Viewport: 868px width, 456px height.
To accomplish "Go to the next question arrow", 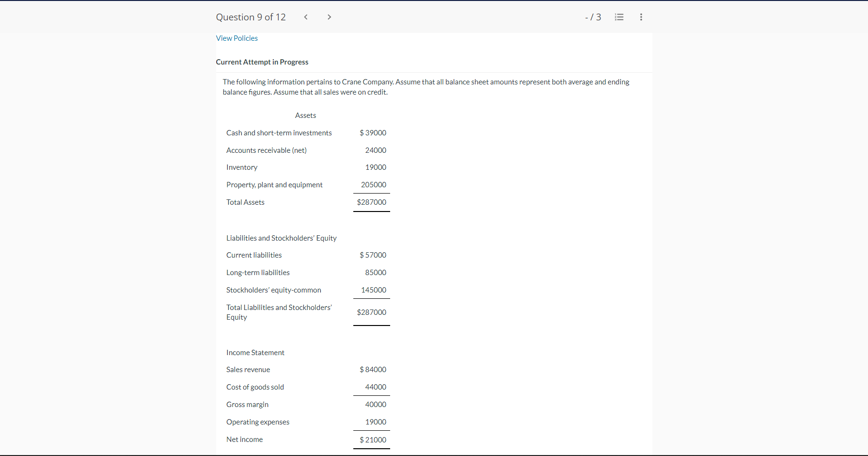I will pos(329,17).
